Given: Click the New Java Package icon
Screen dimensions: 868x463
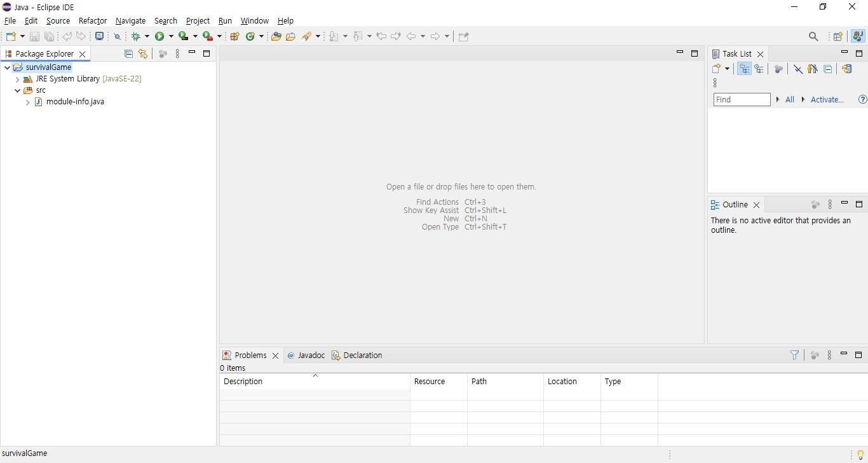Looking at the screenshot, I should [x=234, y=37].
